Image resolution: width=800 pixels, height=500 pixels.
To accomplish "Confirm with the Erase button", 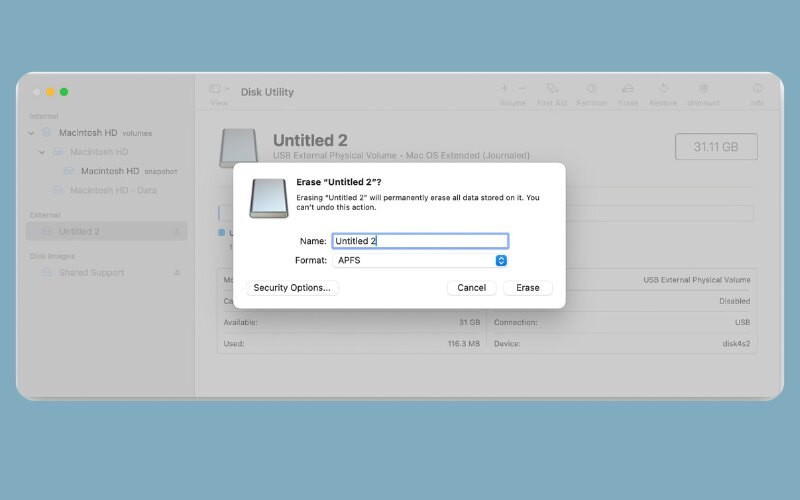I will pyautogui.click(x=527, y=288).
